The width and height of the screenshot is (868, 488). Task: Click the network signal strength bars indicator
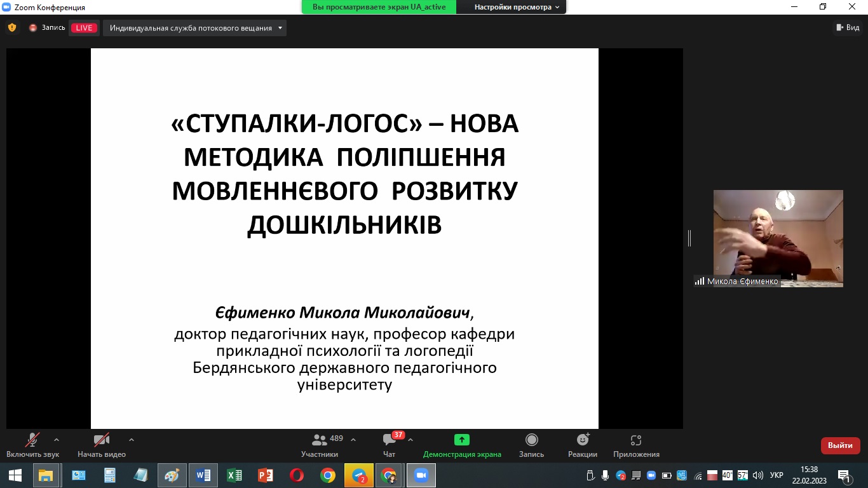[x=699, y=280]
